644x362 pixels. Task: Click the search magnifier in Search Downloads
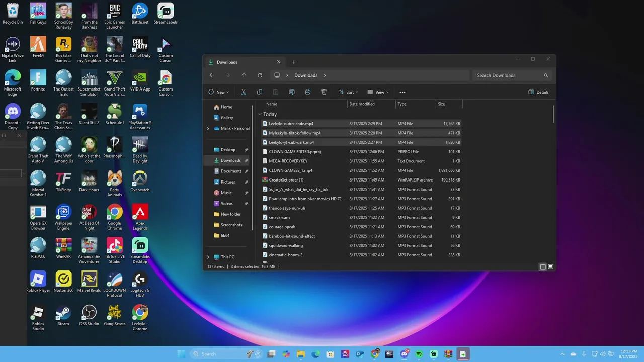(x=546, y=75)
